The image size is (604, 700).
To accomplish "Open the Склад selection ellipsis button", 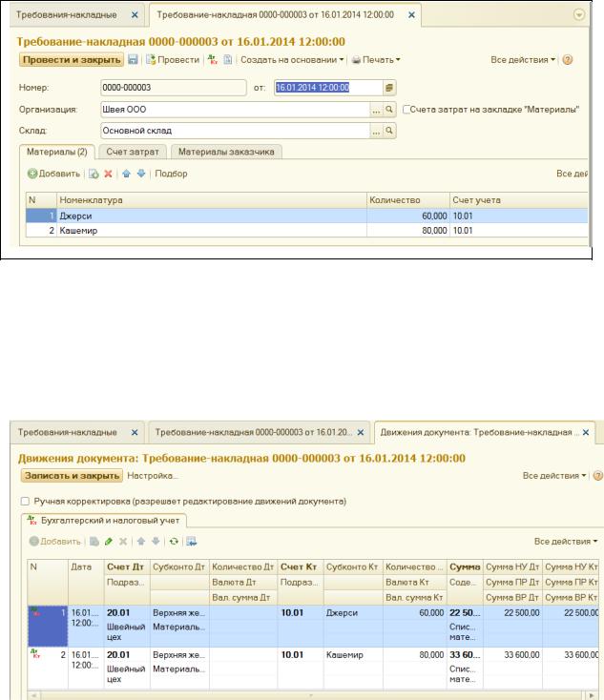I will (376, 131).
